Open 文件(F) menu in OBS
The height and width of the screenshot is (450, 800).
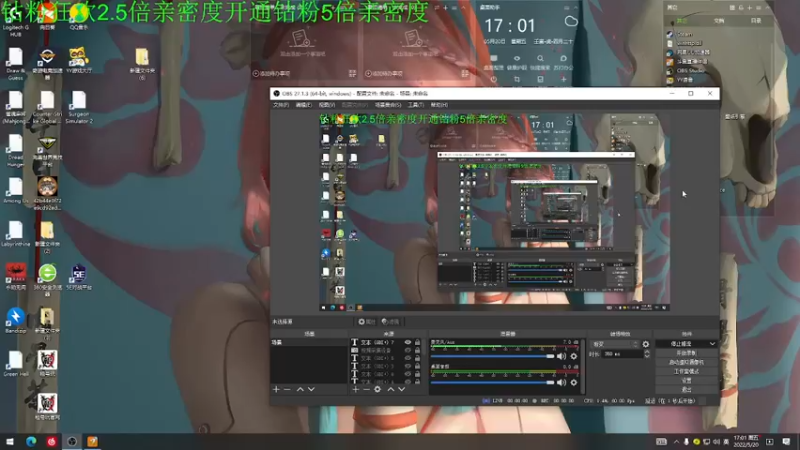pyautogui.click(x=281, y=105)
